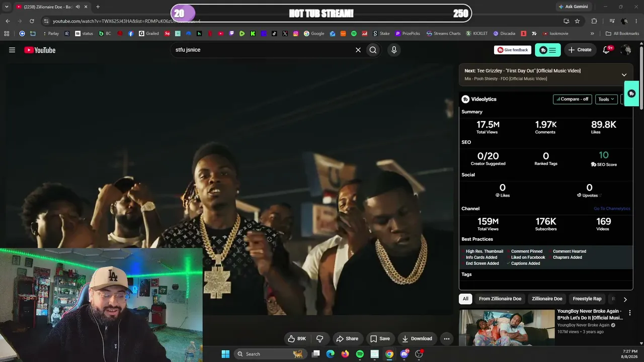Focus the youtube.com address bar
This screenshot has height=362, width=644.
(x=302, y=21)
